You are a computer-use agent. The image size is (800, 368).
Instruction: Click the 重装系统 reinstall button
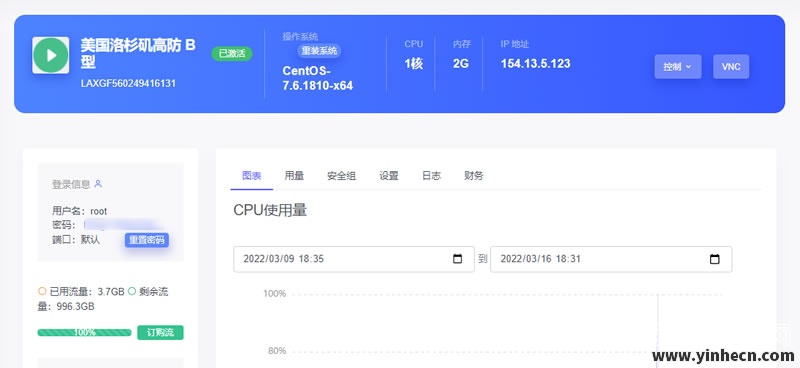click(319, 51)
